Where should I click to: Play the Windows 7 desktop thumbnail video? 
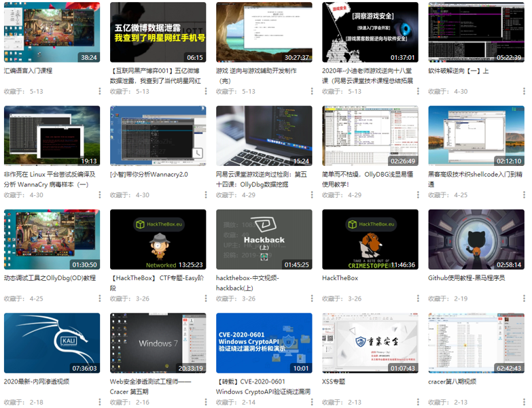(158, 343)
